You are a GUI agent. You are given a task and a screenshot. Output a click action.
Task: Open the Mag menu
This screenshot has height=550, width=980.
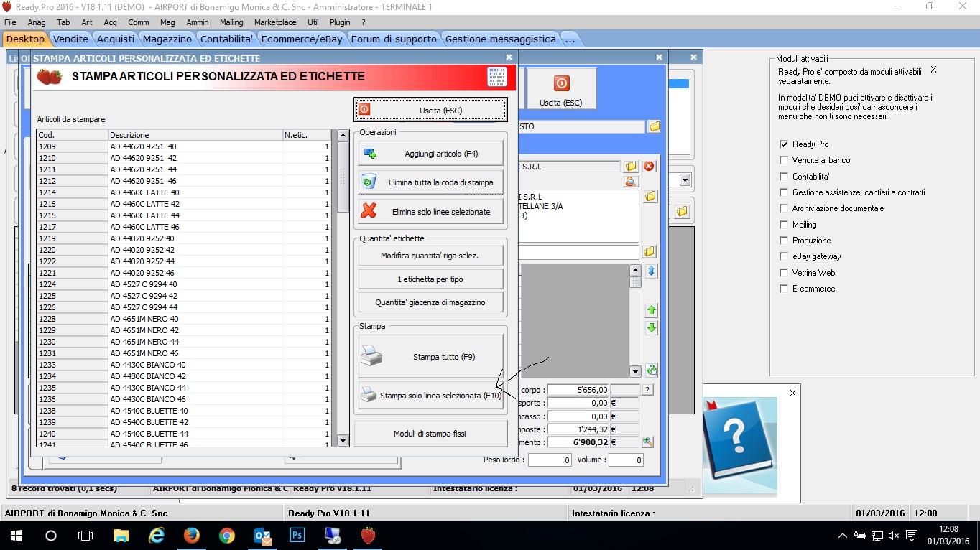[x=167, y=22]
